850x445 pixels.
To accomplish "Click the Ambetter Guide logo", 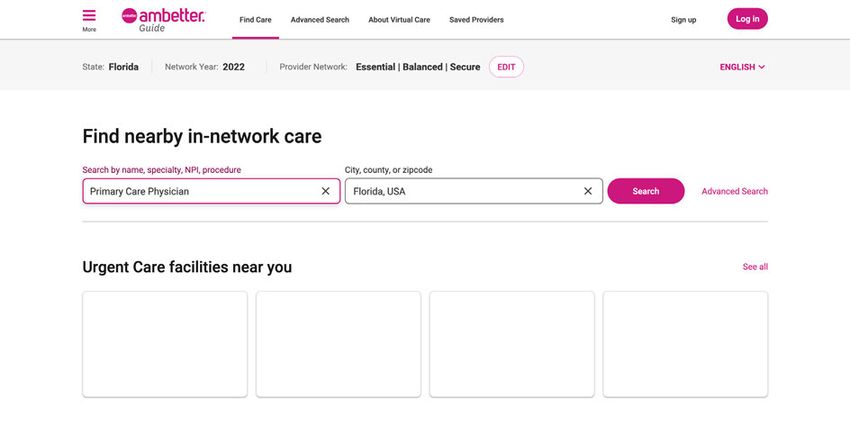I will 163,20.
